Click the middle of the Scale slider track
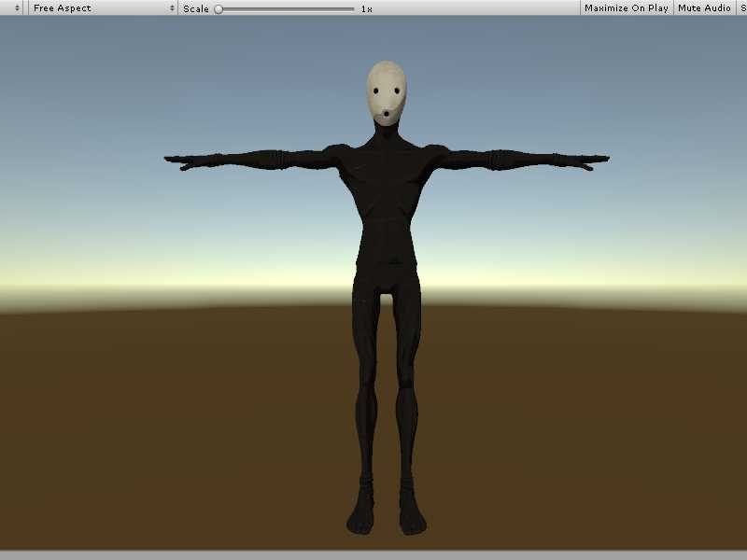747x560 pixels. (285, 8)
